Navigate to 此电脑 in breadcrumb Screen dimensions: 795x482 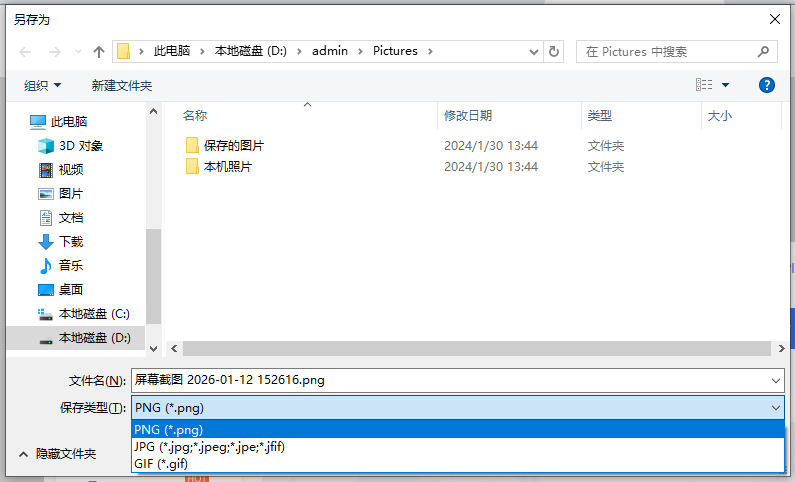[x=172, y=51]
